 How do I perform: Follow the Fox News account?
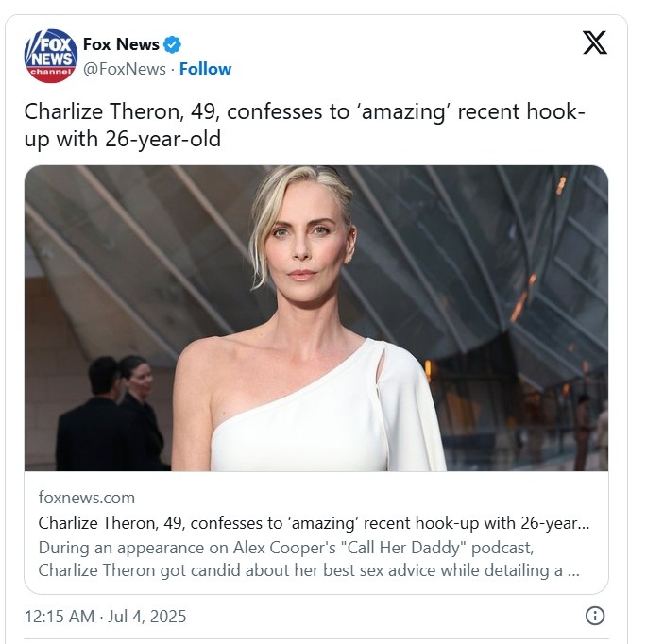pos(205,69)
